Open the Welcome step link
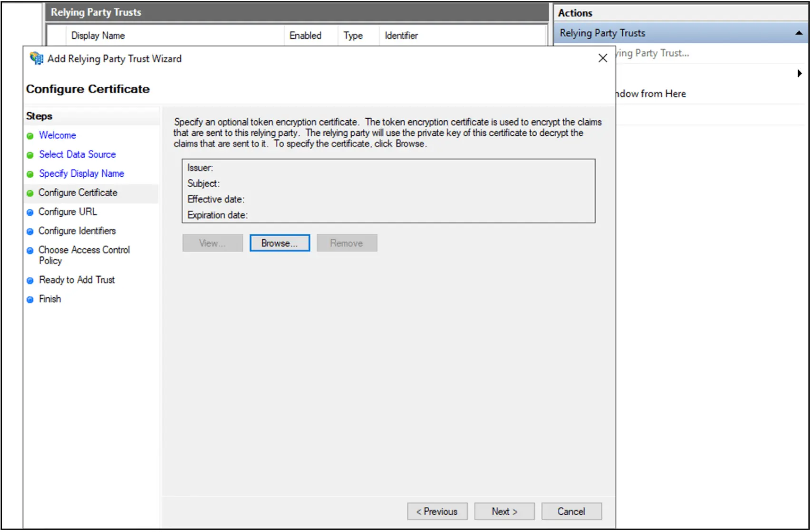Screen dimensions: 812x532 click(58, 135)
